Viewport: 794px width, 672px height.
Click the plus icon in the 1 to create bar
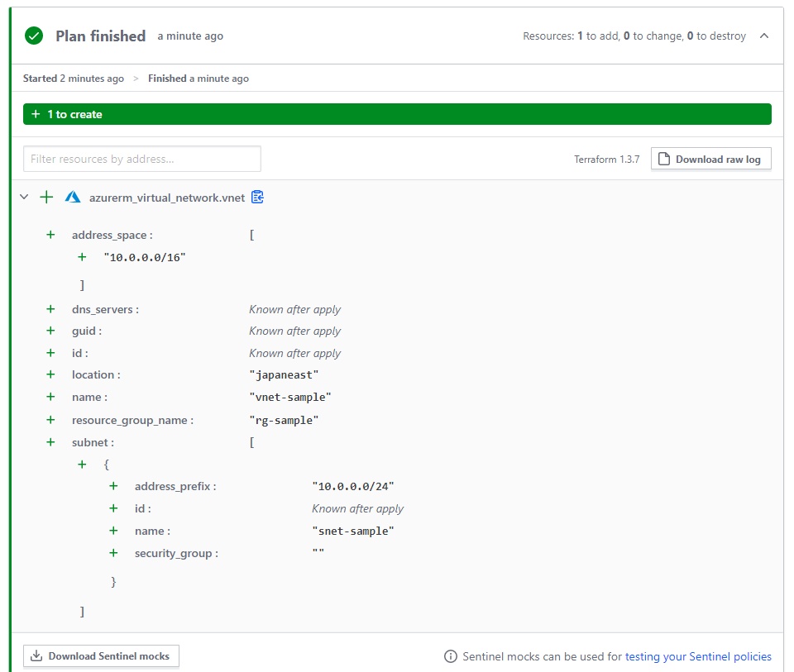pyautogui.click(x=36, y=114)
